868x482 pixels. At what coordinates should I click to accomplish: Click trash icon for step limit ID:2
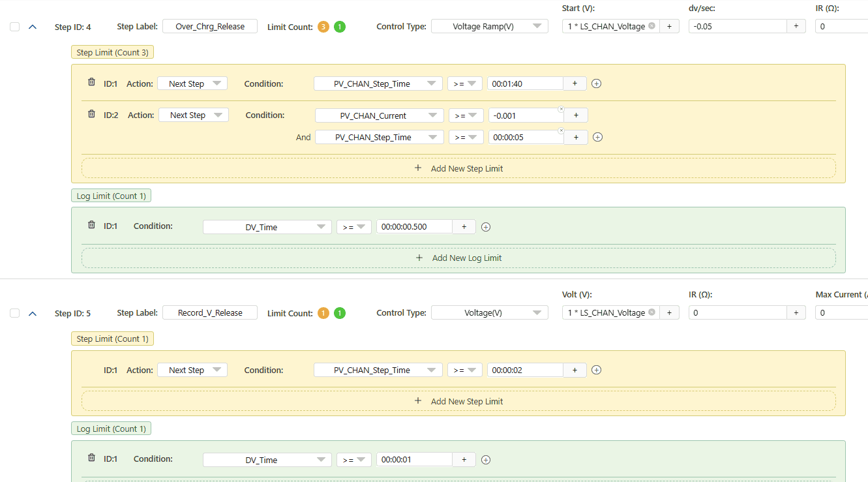91,114
